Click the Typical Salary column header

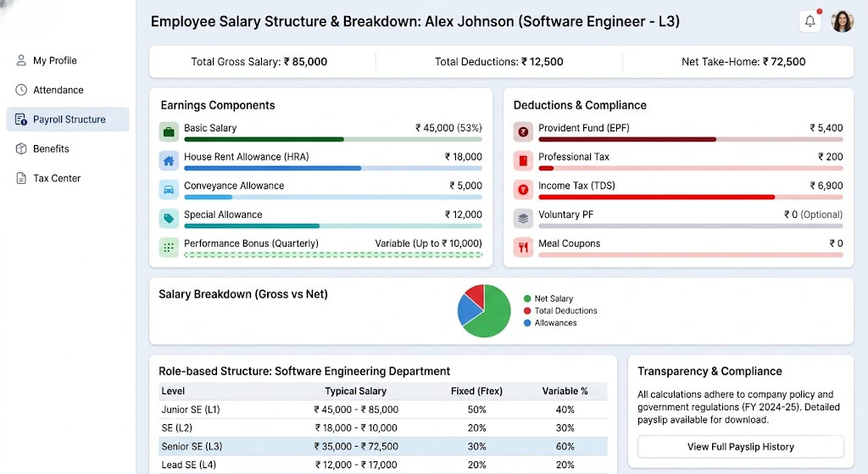click(355, 391)
